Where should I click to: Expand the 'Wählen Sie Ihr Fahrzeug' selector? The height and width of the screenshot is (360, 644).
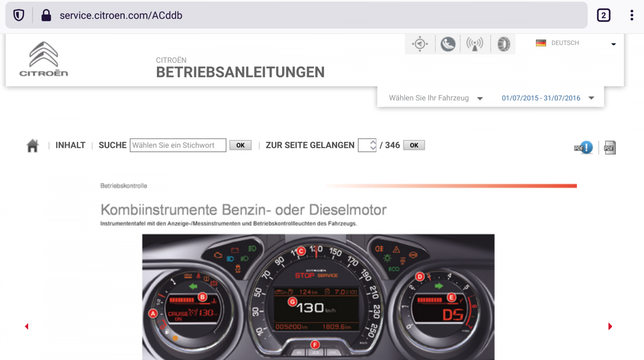[436, 98]
